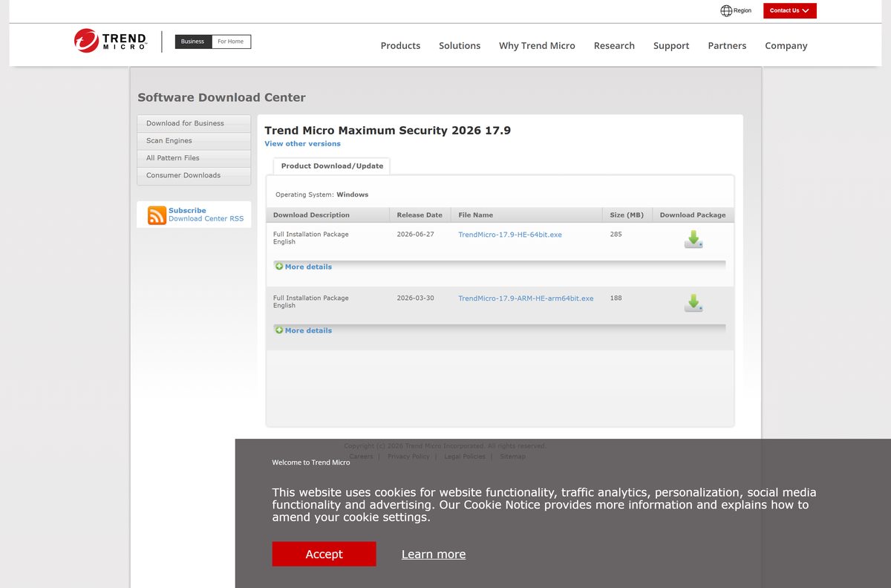
Task: Switch to Business site toggle
Action: [x=193, y=42]
